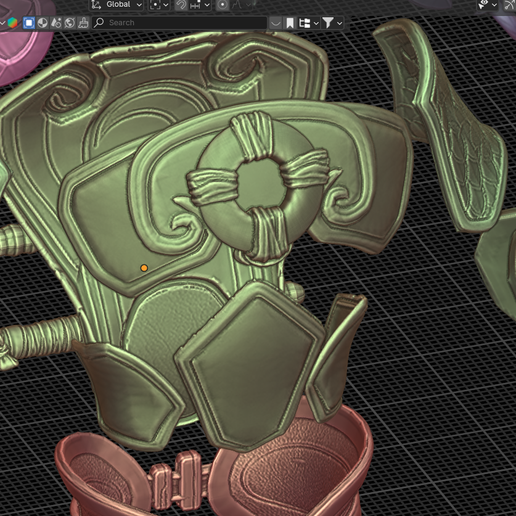Click the orange origin dot on armor
Screen dimensions: 516x516
point(144,268)
